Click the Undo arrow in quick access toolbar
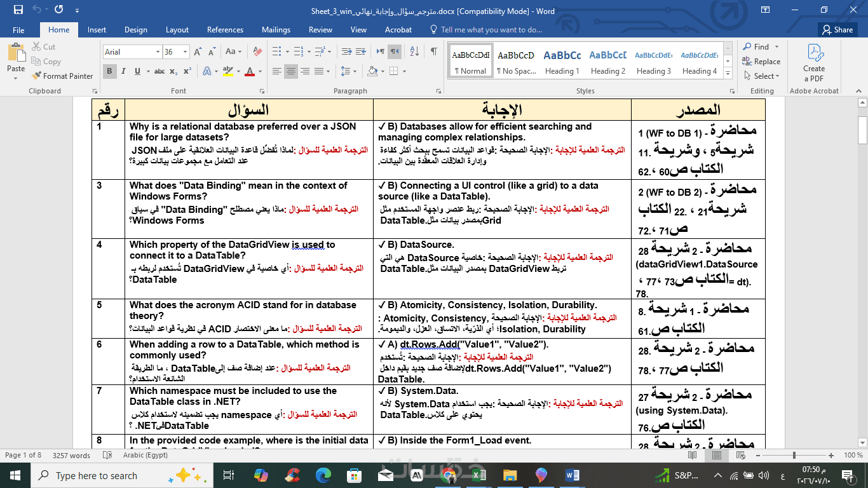868x488 pixels. pyautogui.click(x=36, y=10)
